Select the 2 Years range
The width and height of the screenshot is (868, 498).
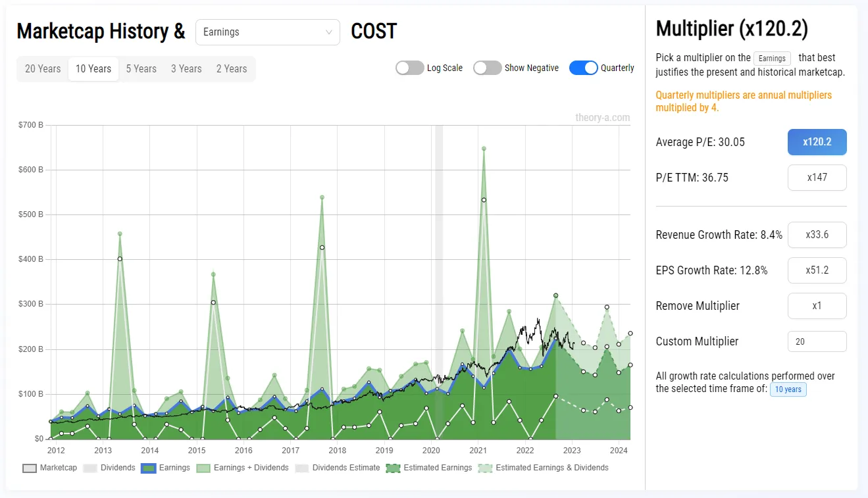[232, 68]
